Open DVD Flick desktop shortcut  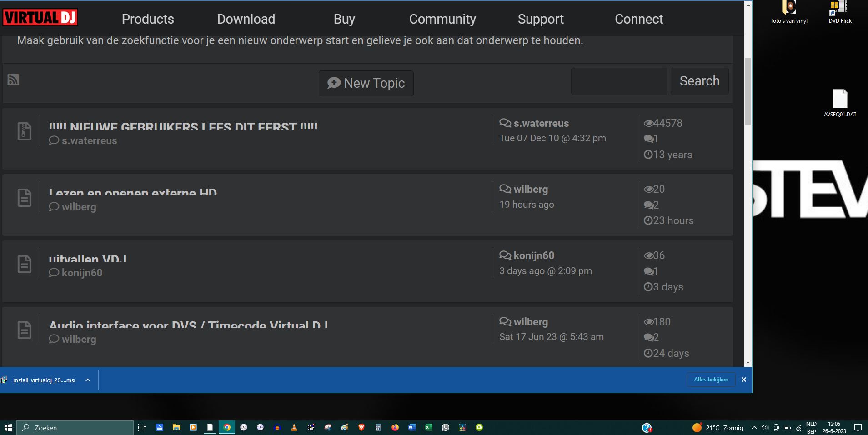tap(840, 12)
